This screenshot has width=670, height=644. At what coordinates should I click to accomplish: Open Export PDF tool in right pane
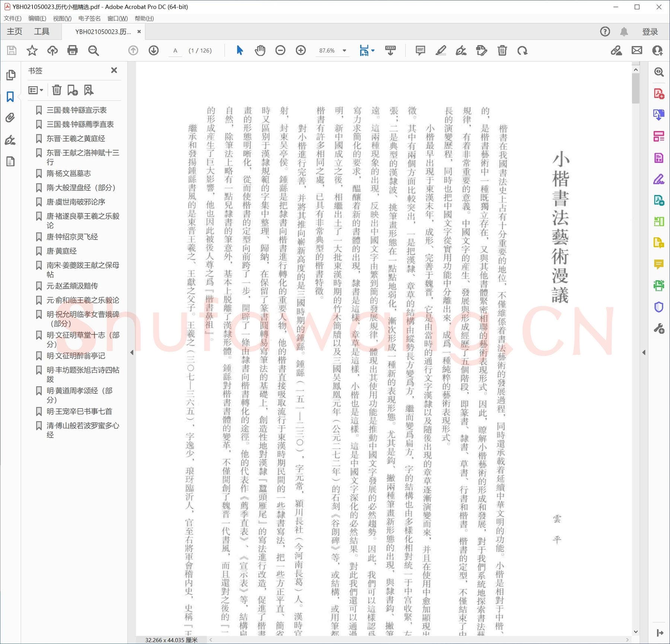pyautogui.click(x=659, y=115)
